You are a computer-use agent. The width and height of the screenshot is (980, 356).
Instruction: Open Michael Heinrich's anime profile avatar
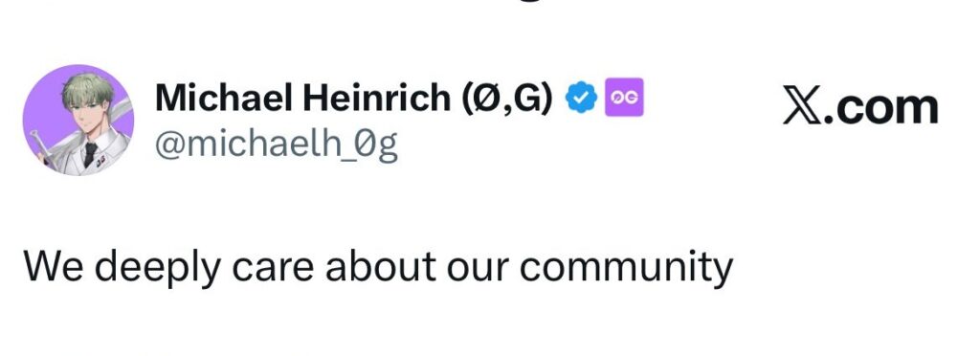point(78,120)
